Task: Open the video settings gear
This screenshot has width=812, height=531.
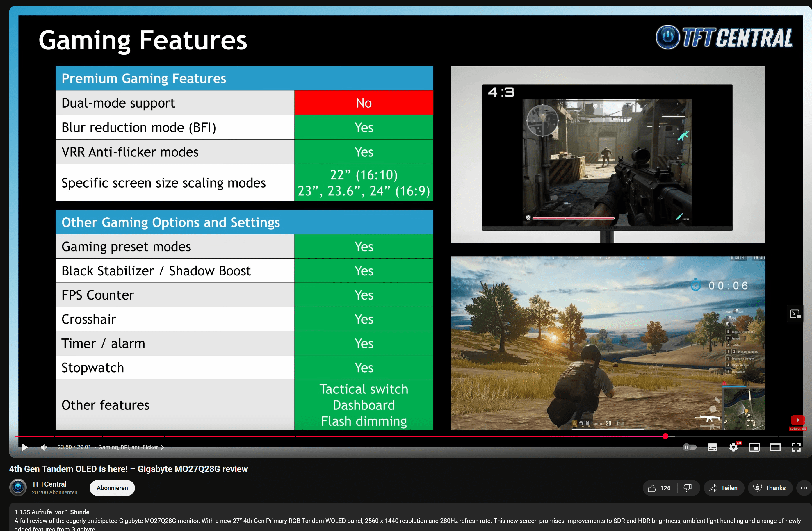Action: pos(733,447)
